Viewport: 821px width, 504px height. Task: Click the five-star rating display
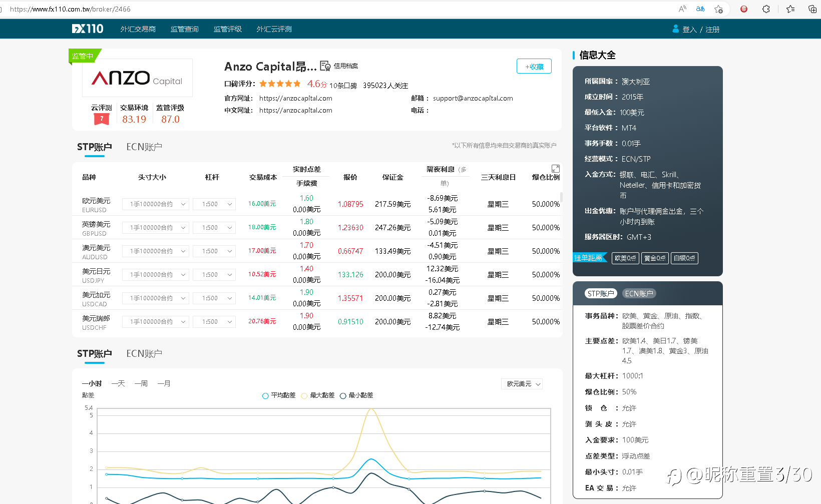pyautogui.click(x=280, y=84)
